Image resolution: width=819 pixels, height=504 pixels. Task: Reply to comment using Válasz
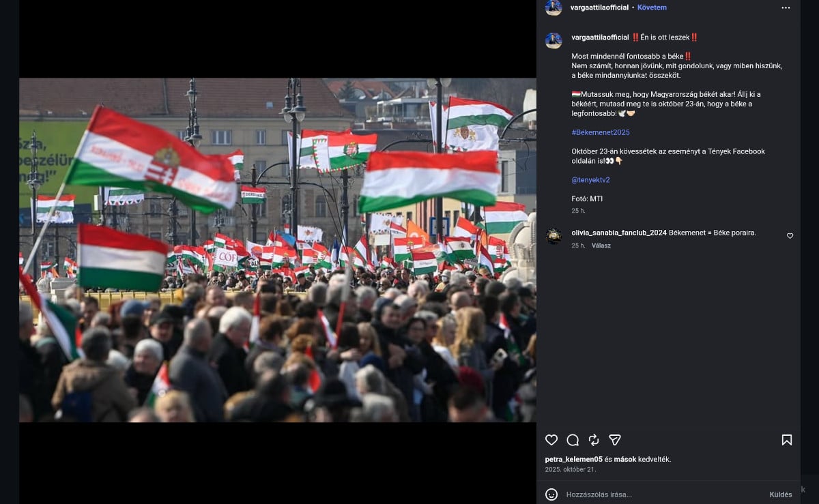click(601, 246)
